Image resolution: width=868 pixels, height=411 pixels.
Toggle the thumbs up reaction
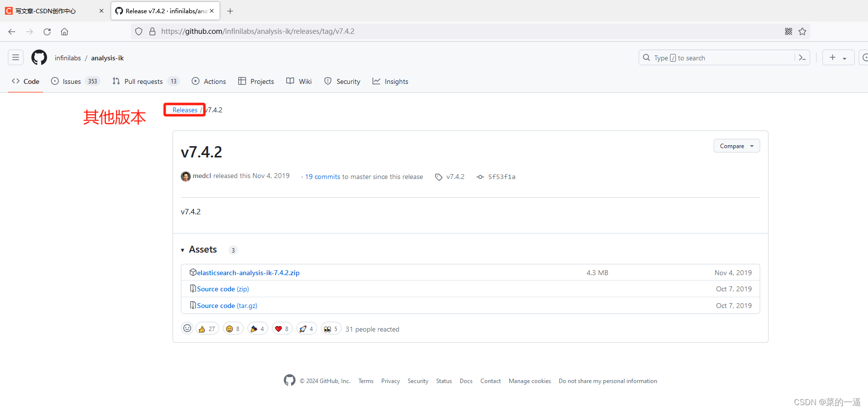point(207,329)
